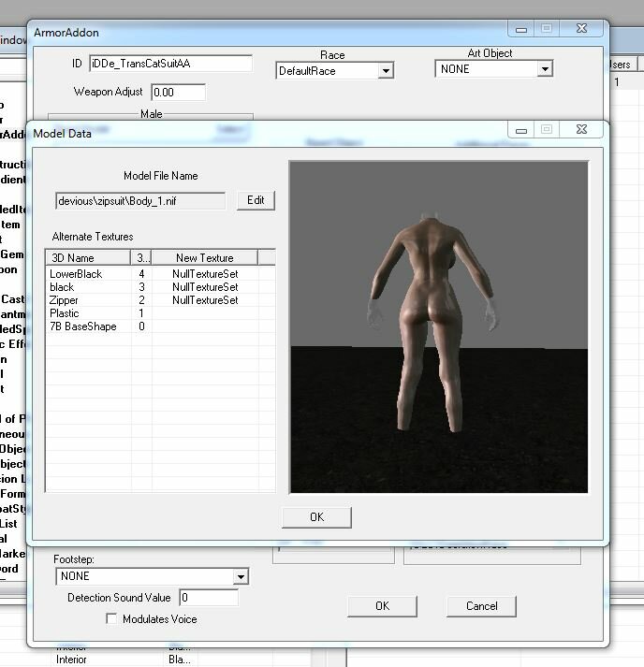Click the Detection Sound Value field
Screen dimensions: 644x667
[209, 598]
